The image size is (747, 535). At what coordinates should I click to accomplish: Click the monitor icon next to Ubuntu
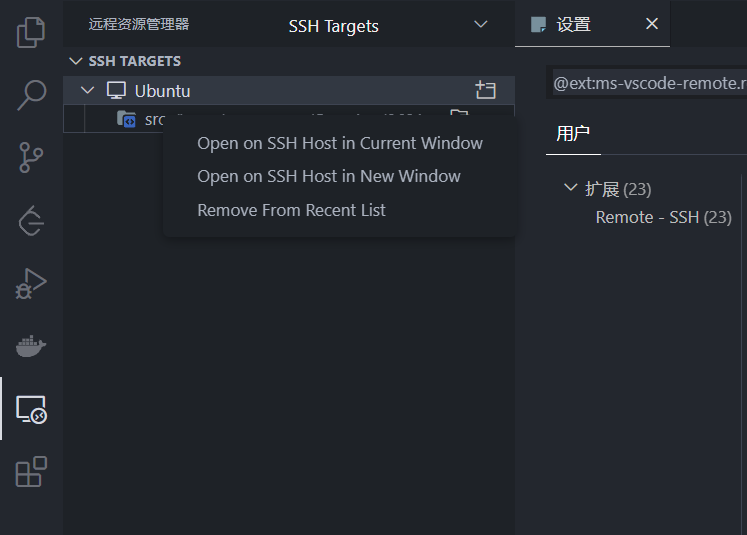[116, 91]
